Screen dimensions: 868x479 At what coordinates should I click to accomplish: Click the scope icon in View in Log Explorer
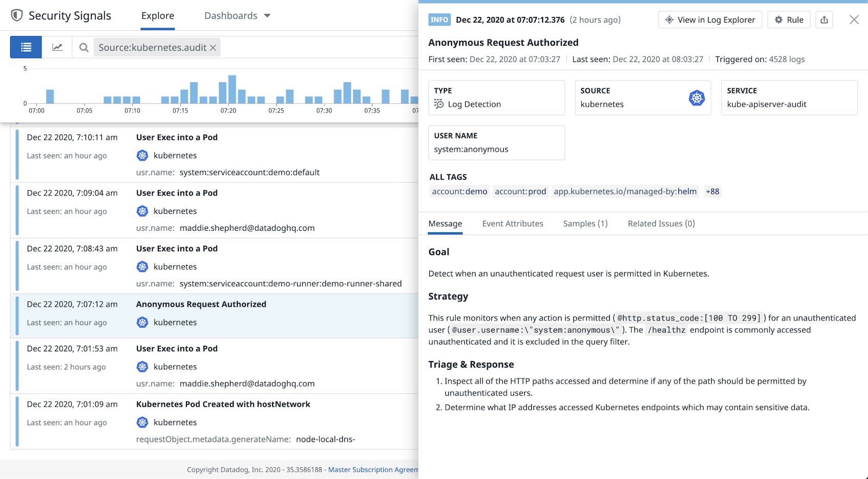pos(669,20)
